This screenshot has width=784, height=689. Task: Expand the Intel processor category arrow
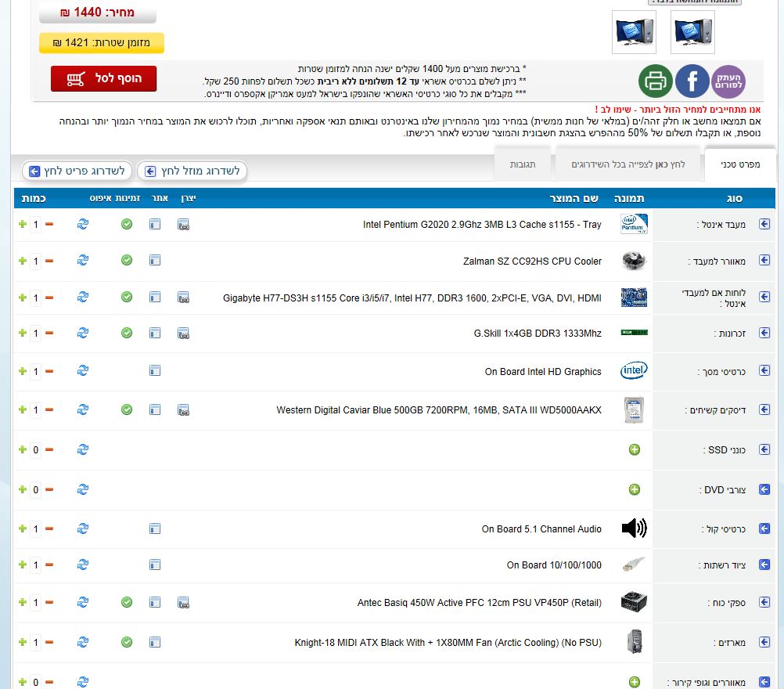coord(764,225)
